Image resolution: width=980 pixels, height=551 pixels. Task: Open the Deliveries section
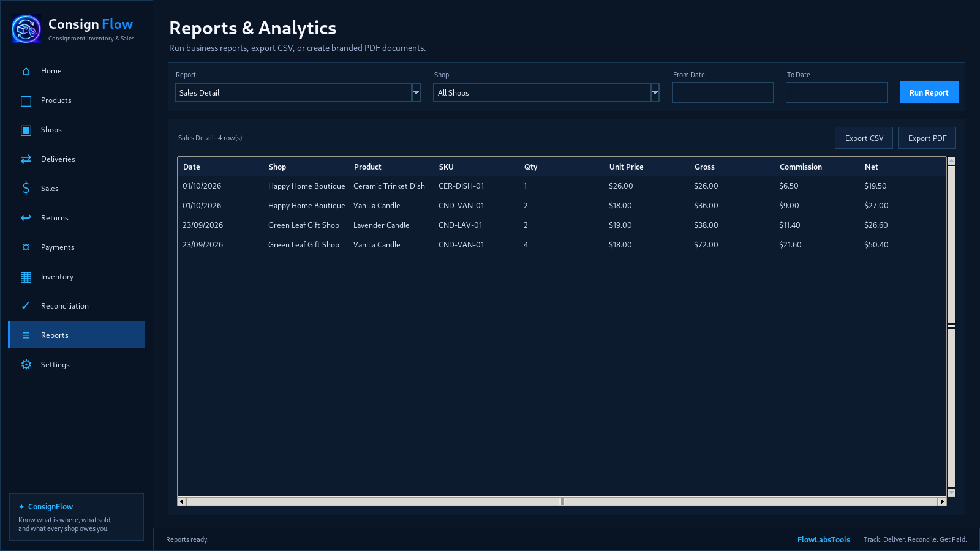pyautogui.click(x=77, y=159)
